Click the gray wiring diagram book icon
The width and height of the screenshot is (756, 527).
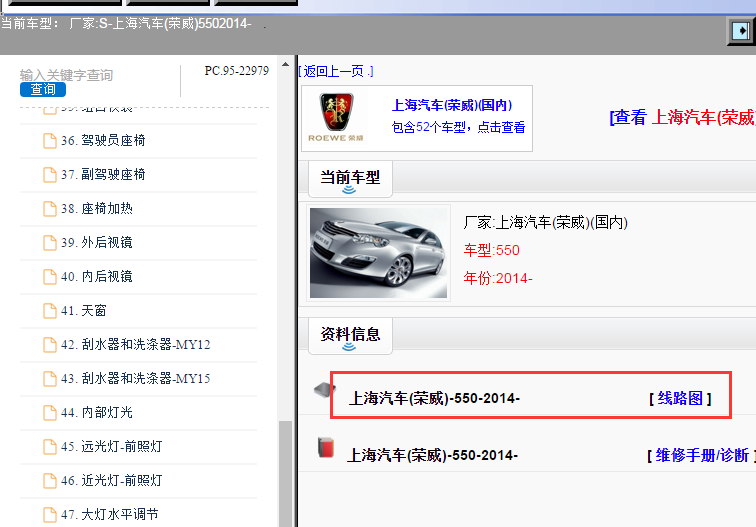coord(324,389)
